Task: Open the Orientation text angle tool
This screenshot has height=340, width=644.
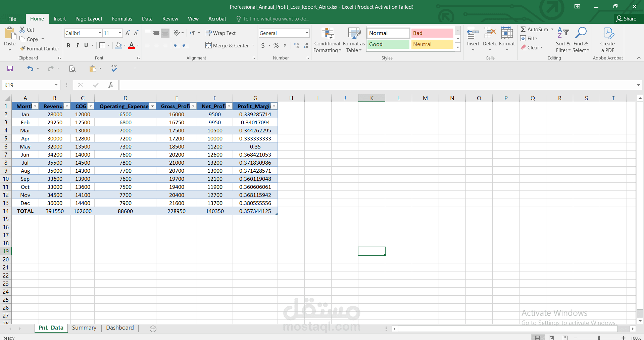Action: click(177, 33)
